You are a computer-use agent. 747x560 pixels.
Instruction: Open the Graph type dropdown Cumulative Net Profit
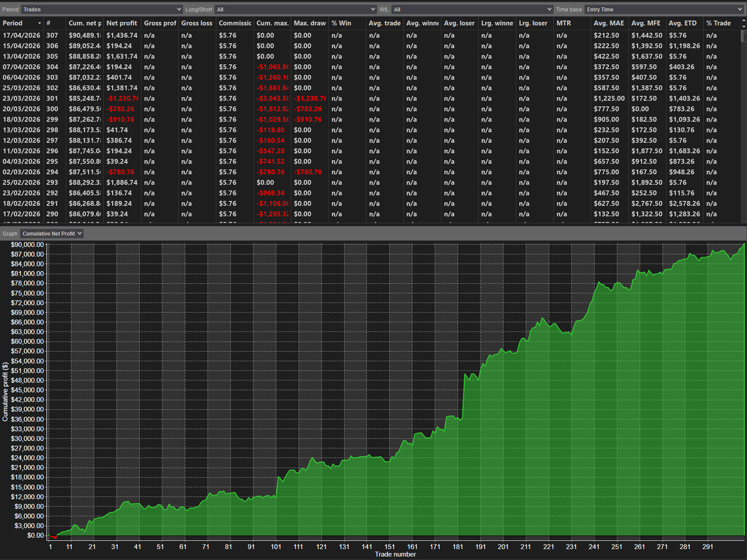pos(52,233)
